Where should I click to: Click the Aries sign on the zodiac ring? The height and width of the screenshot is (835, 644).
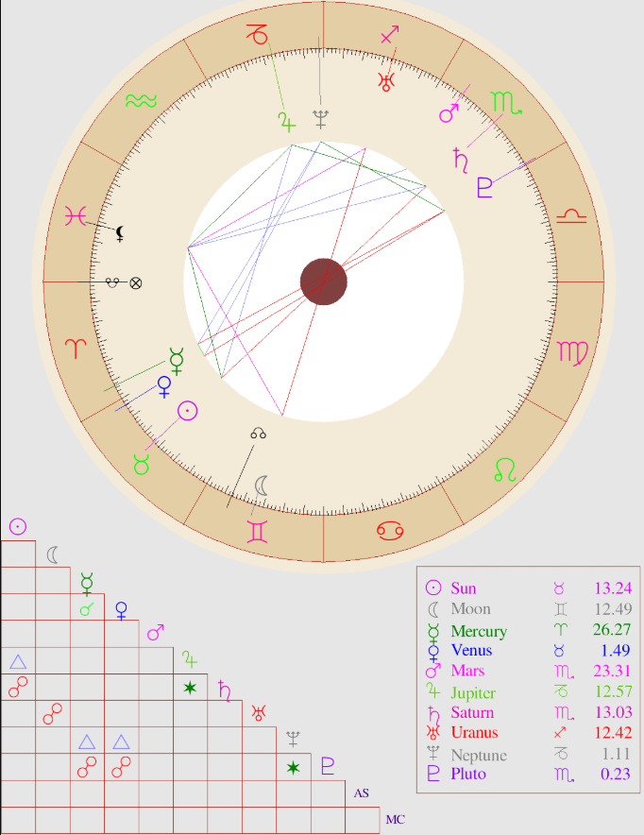(x=75, y=349)
